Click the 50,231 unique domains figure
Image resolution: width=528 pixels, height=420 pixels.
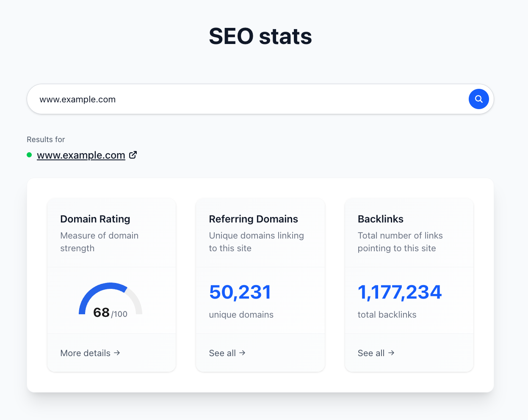pyautogui.click(x=240, y=292)
